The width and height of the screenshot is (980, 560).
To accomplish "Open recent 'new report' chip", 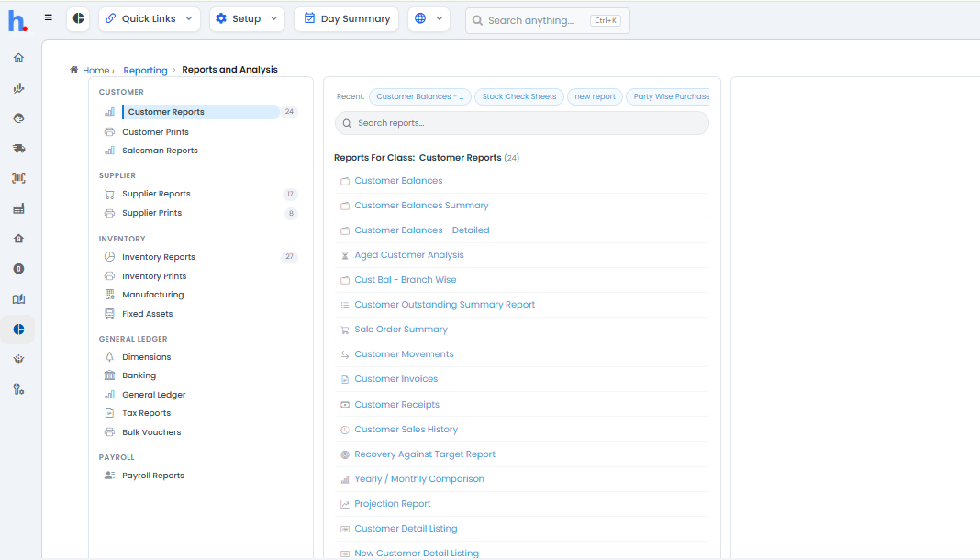I will pyautogui.click(x=595, y=97).
